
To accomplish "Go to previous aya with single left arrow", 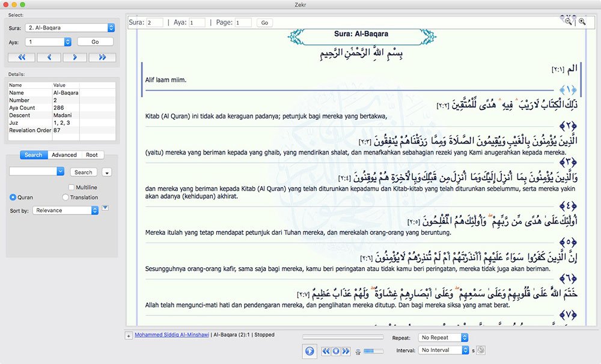I will tap(49, 57).
